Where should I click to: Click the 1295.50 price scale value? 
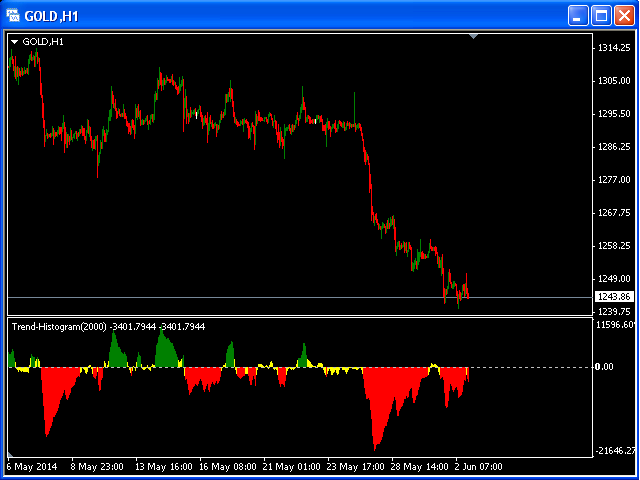click(x=615, y=114)
